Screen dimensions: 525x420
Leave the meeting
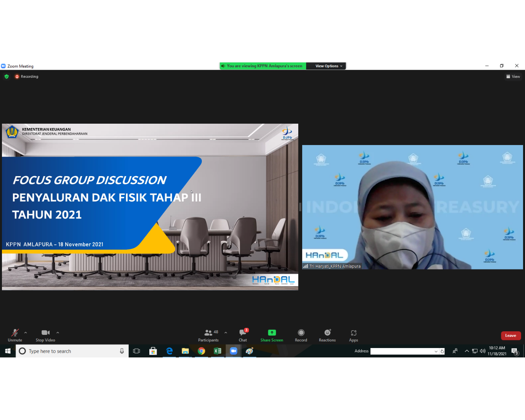click(511, 336)
